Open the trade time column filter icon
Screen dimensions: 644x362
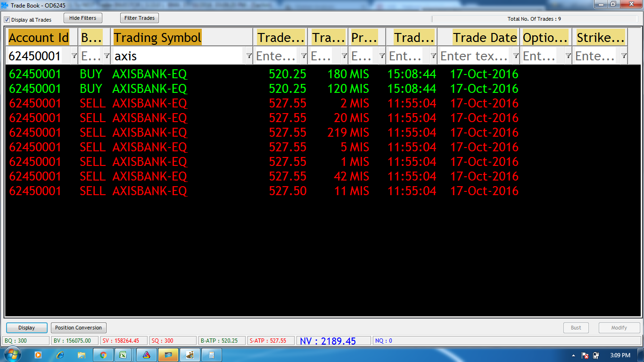(433, 56)
